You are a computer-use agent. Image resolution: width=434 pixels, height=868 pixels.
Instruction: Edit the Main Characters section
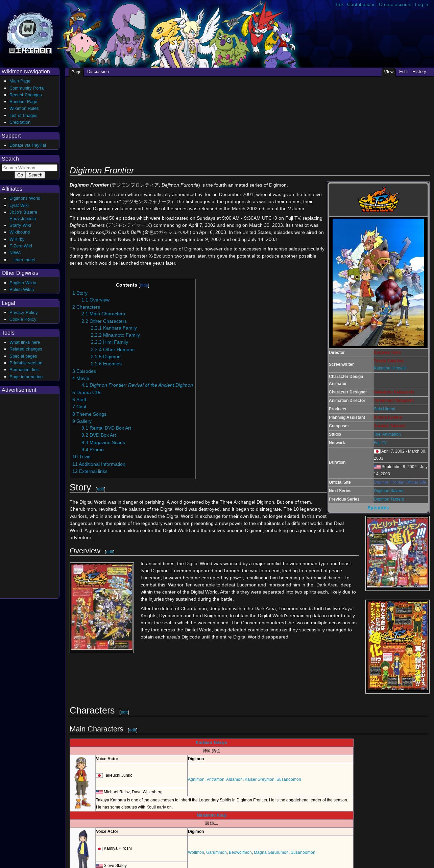(x=132, y=730)
